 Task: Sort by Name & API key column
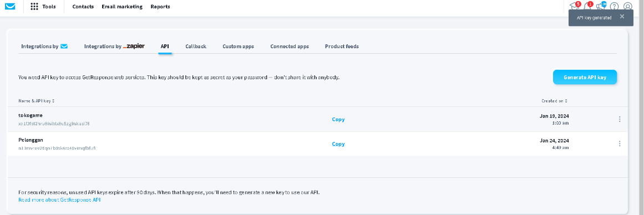pyautogui.click(x=37, y=101)
